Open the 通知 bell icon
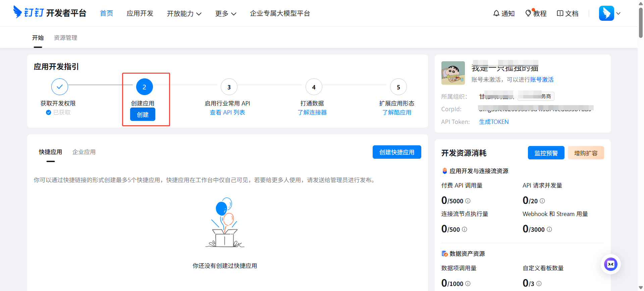The height and width of the screenshot is (291, 644). (496, 13)
